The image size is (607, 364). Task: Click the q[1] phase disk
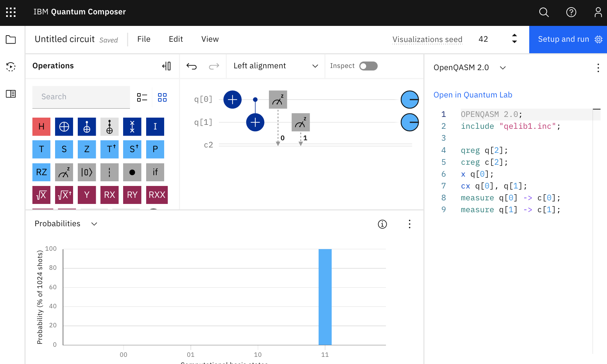click(410, 122)
